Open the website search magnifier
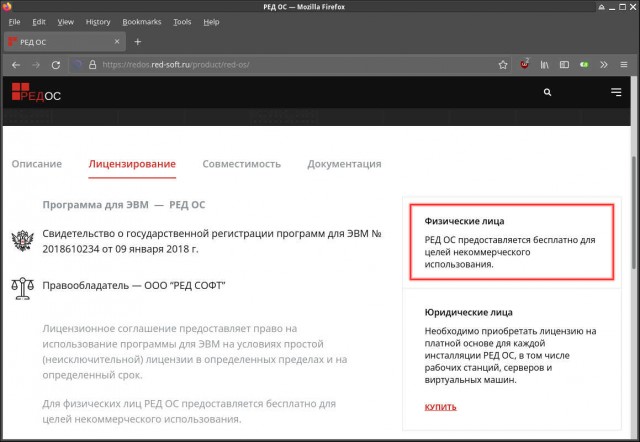The width and height of the screenshot is (640, 442). 547,92
